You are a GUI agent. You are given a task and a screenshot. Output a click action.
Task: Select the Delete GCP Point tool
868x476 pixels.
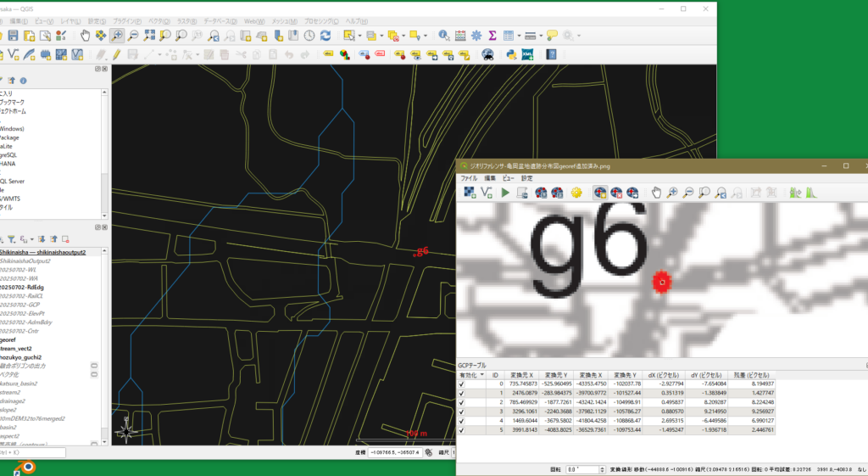(x=616, y=193)
